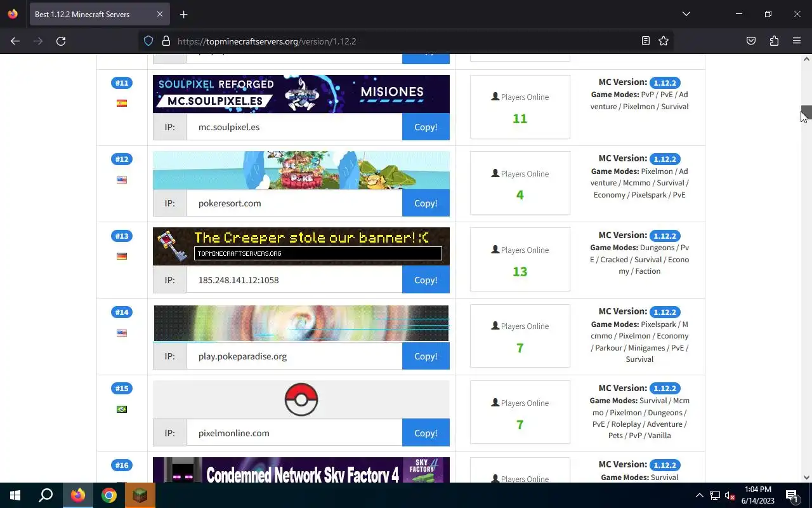This screenshot has height=508, width=812.
Task: Copy the mc.soulpixel.es IP
Action: (x=426, y=127)
